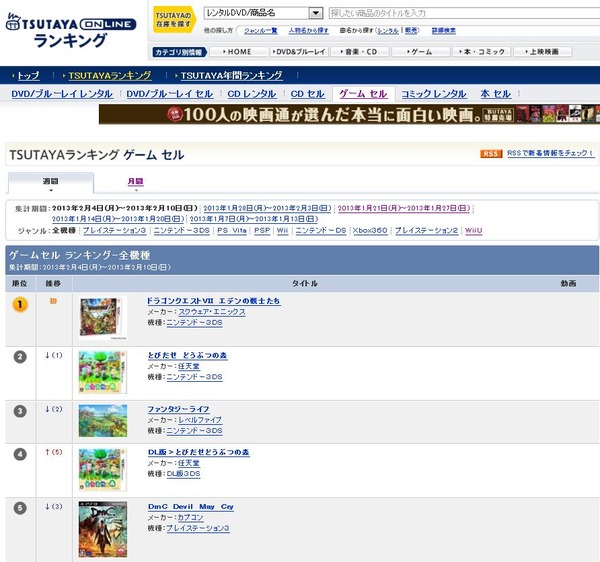600x562 pixels.
Task: Click rank 2 とびだせ どうぶつの森 cover thumbnail
Action: click(103, 372)
